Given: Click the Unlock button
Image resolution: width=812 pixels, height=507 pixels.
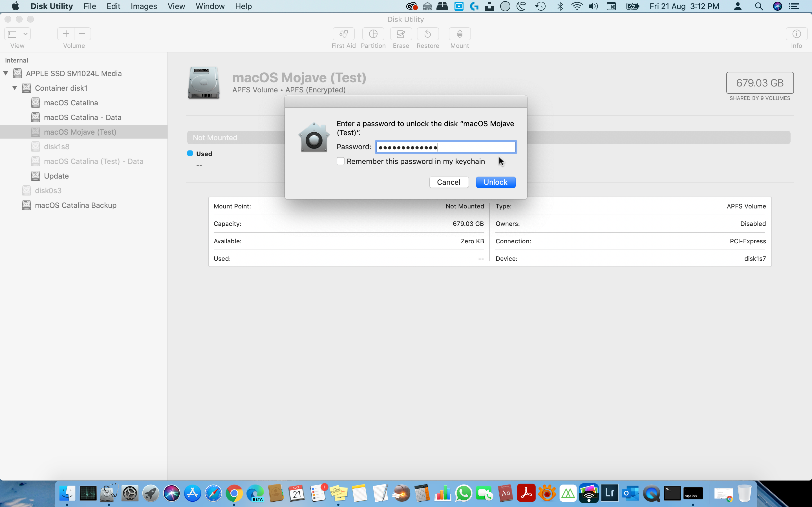Looking at the screenshot, I should tap(496, 182).
